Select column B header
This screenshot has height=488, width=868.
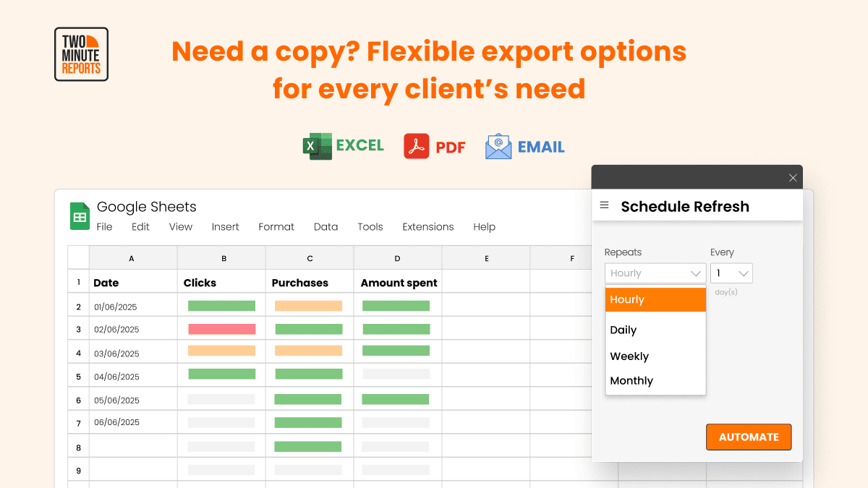pos(221,257)
